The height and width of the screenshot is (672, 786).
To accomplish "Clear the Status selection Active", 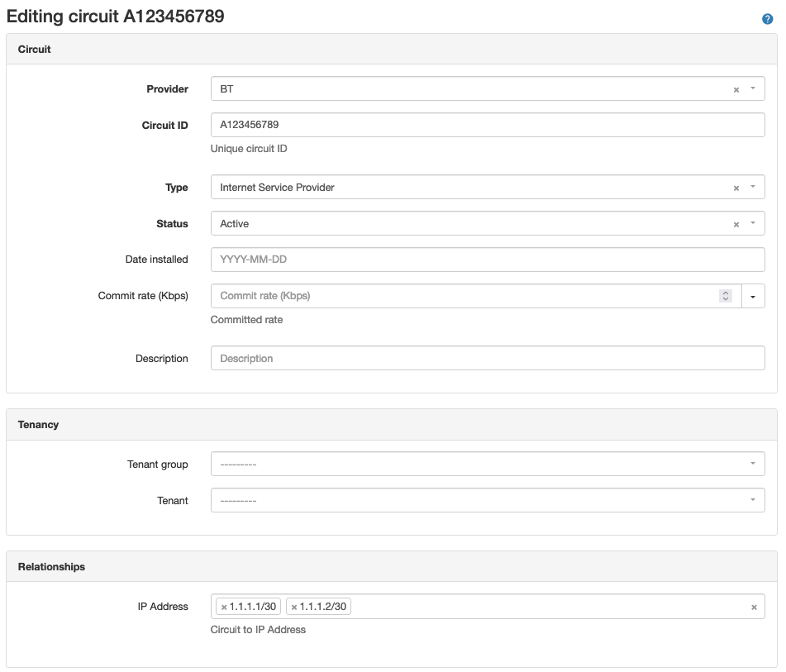I will (x=736, y=225).
